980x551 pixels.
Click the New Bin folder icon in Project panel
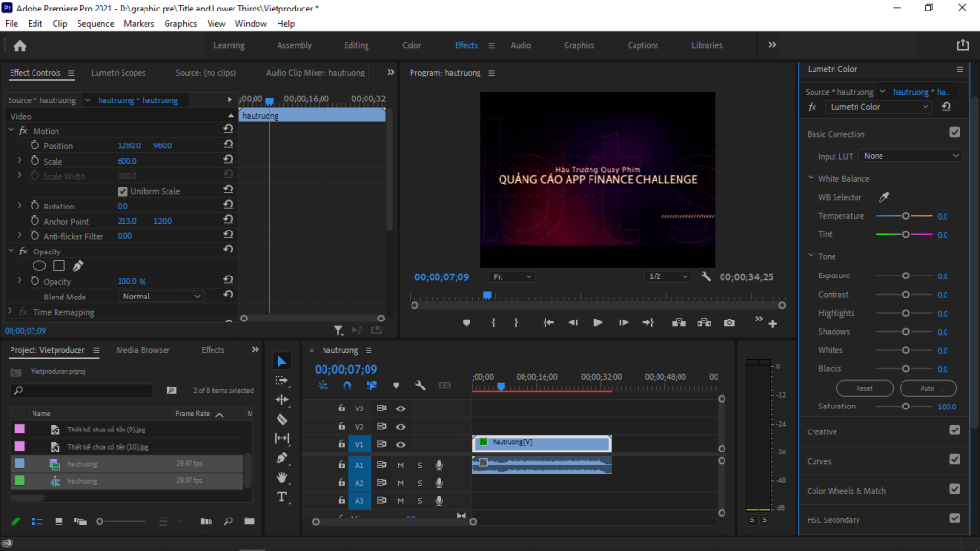(250, 521)
